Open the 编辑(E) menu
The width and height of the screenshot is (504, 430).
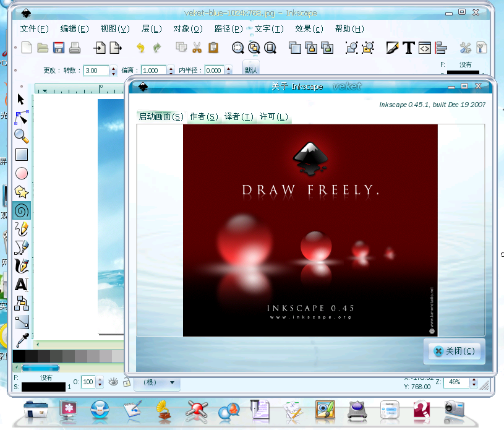click(75, 29)
